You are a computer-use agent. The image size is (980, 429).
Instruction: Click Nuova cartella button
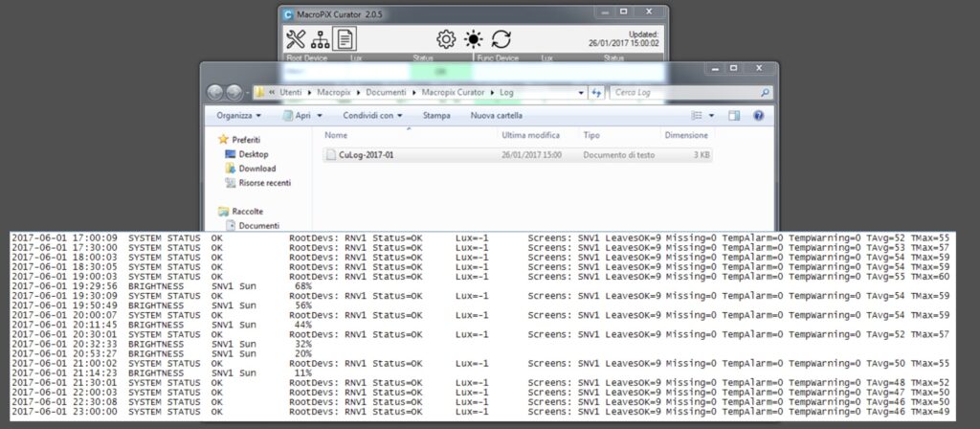tap(496, 115)
